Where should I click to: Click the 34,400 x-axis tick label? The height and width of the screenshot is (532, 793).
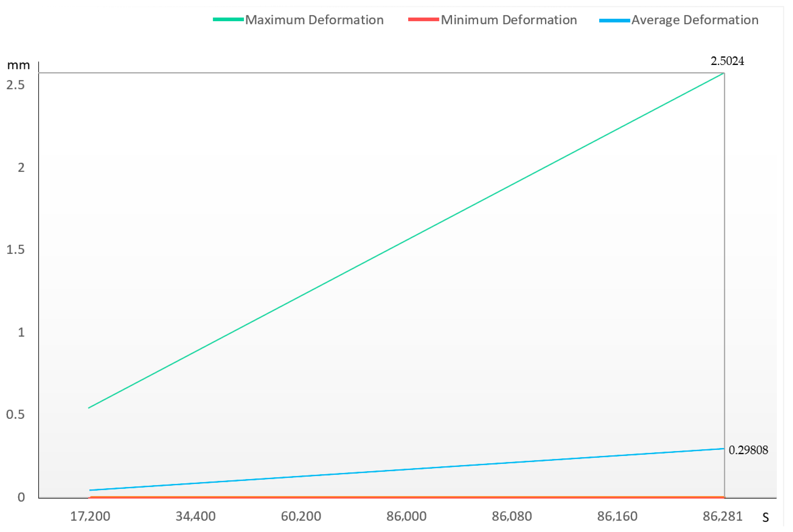(196, 516)
